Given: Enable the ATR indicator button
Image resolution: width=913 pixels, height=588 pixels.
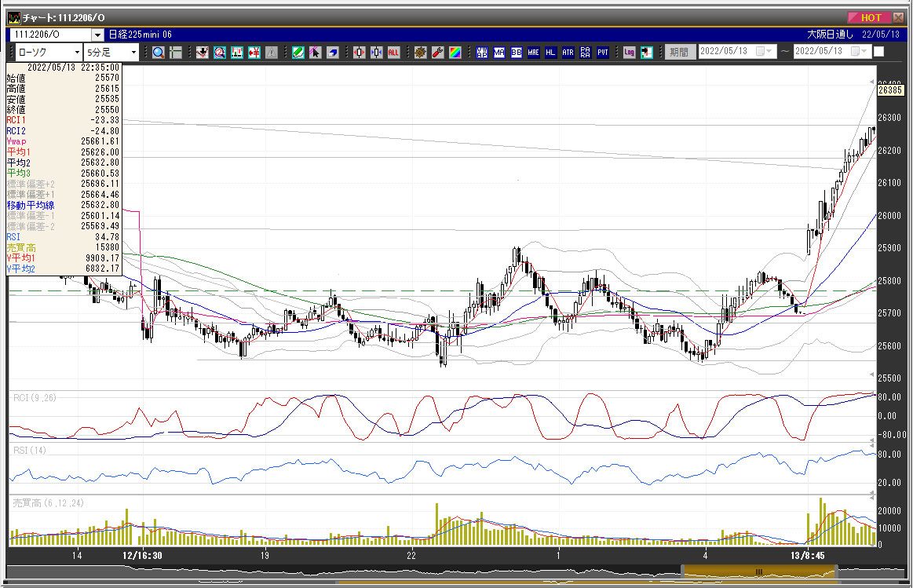Looking at the screenshot, I should pos(568,53).
